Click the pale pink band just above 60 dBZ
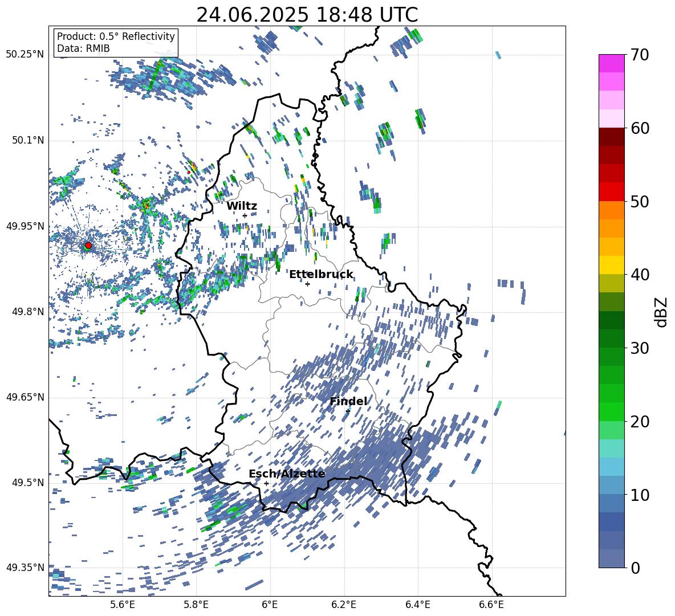Viewport: 675px width, 616px height. [611, 119]
